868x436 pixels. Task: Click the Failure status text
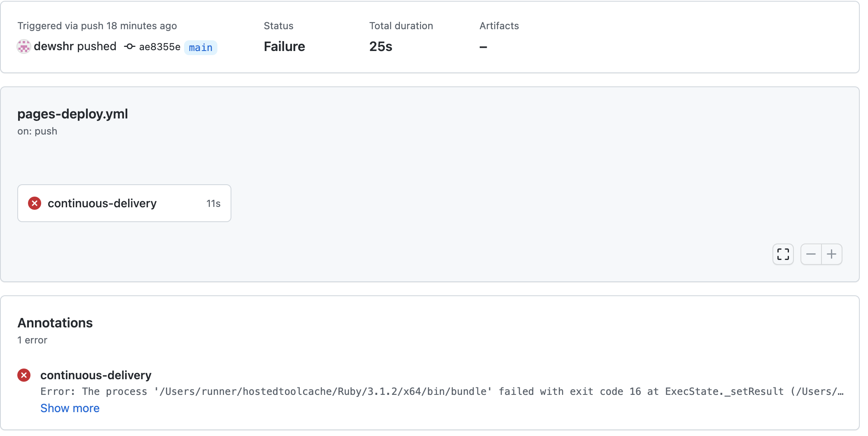(x=284, y=46)
